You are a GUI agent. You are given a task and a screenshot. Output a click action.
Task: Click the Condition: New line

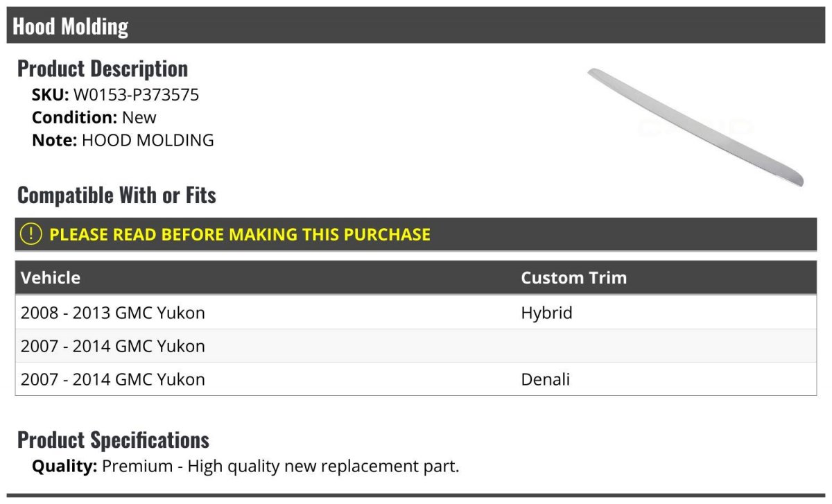pos(94,117)
